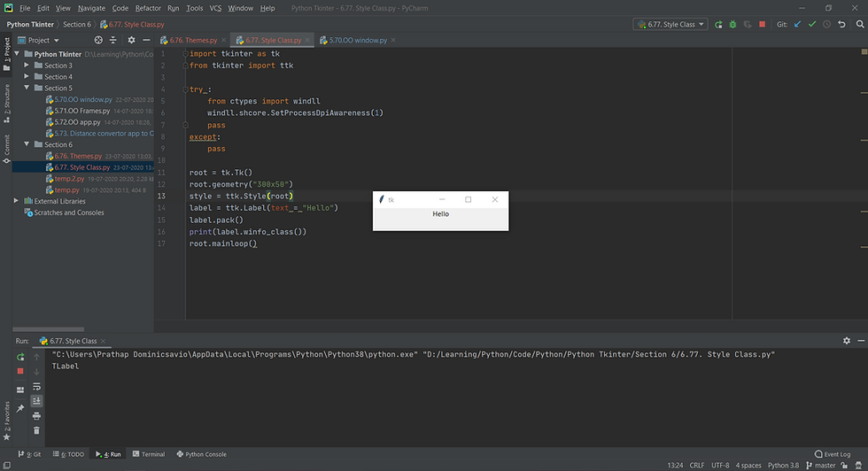
Task: Open the TODO tool window
Action: [69, 454]
